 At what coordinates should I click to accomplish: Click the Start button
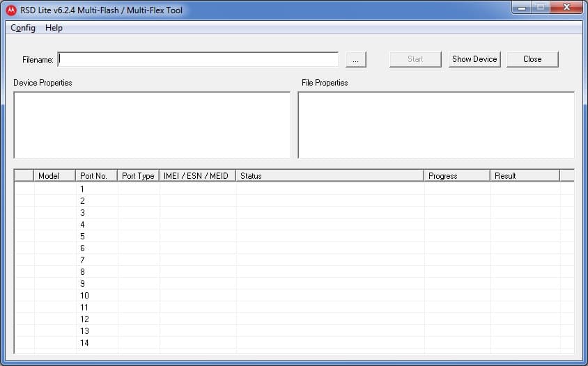click(x=415, y=59)
